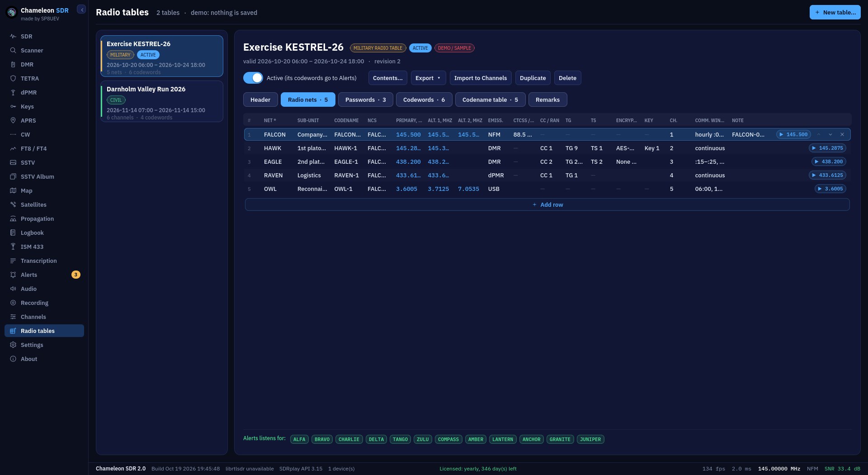
Task: Click the Satellites icon
Action: [x=13, y=204]
